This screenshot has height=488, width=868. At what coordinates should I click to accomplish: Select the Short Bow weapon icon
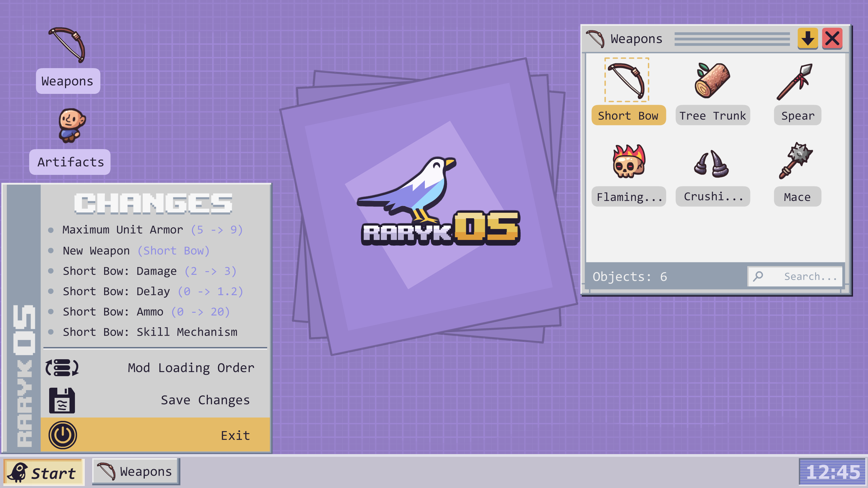627,80
